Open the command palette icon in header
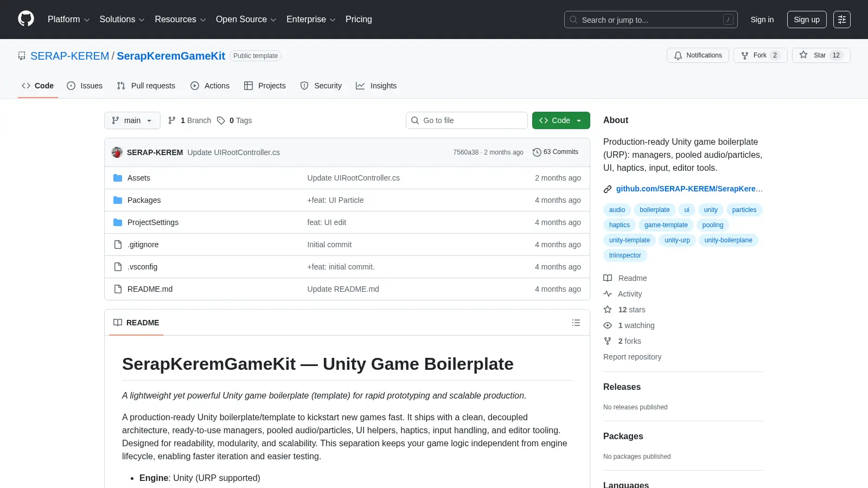This screenshot has width=868, height=488. 842,20
